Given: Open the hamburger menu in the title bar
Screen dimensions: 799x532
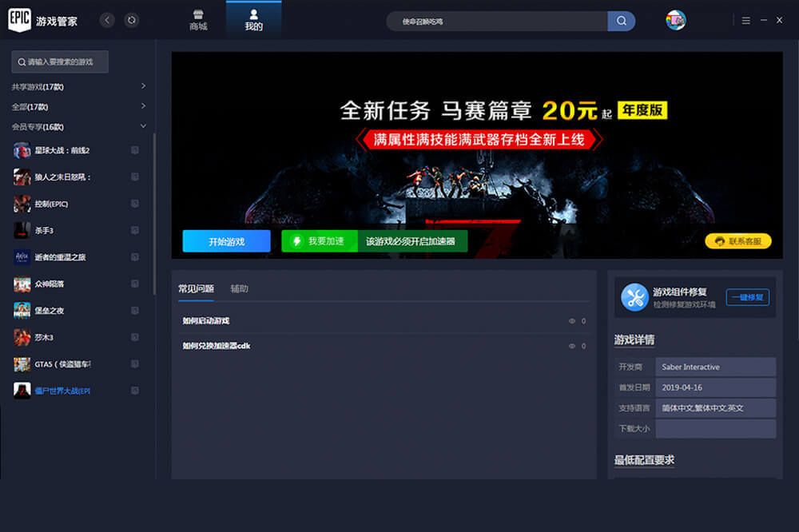Looking at the screenshot, I should click(746, 20).
